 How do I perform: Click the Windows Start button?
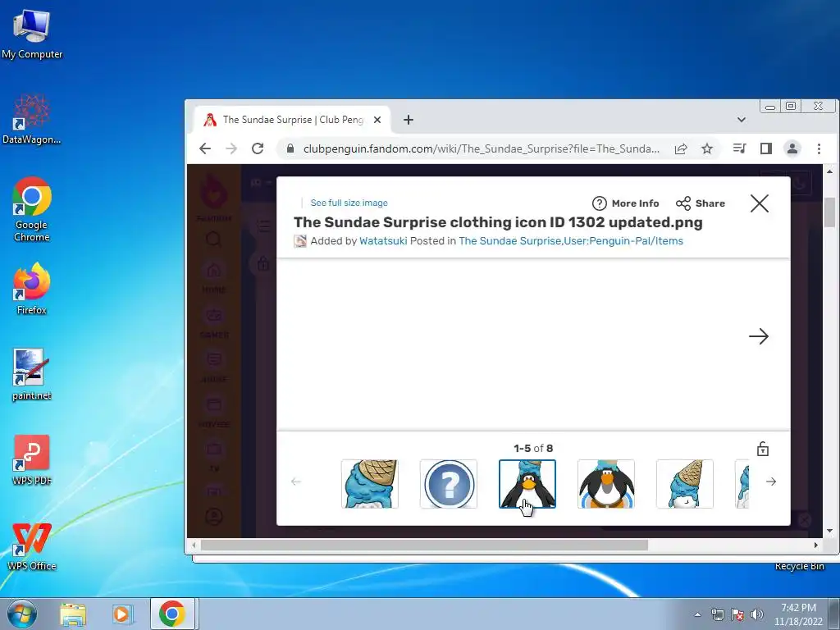click(x=22, y=614)
